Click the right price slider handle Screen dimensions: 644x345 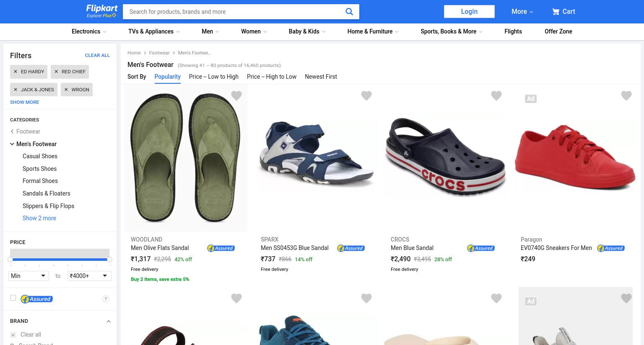(x=109, y=260)
